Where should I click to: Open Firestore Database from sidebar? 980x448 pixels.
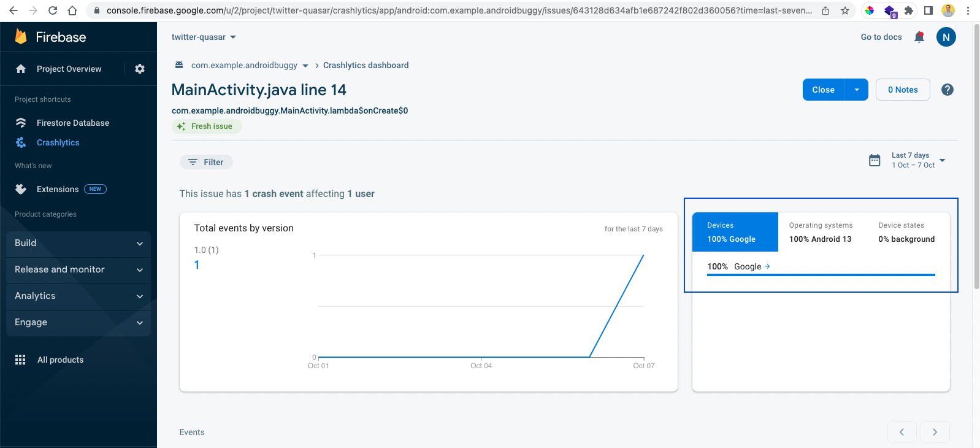click(72, 123)
